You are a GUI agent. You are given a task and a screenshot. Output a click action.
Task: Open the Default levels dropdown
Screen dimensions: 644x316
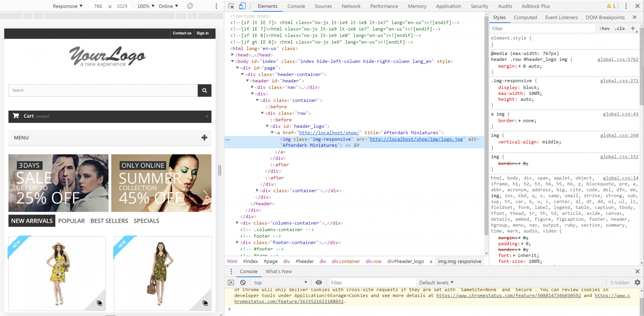(x=436, y=282)
